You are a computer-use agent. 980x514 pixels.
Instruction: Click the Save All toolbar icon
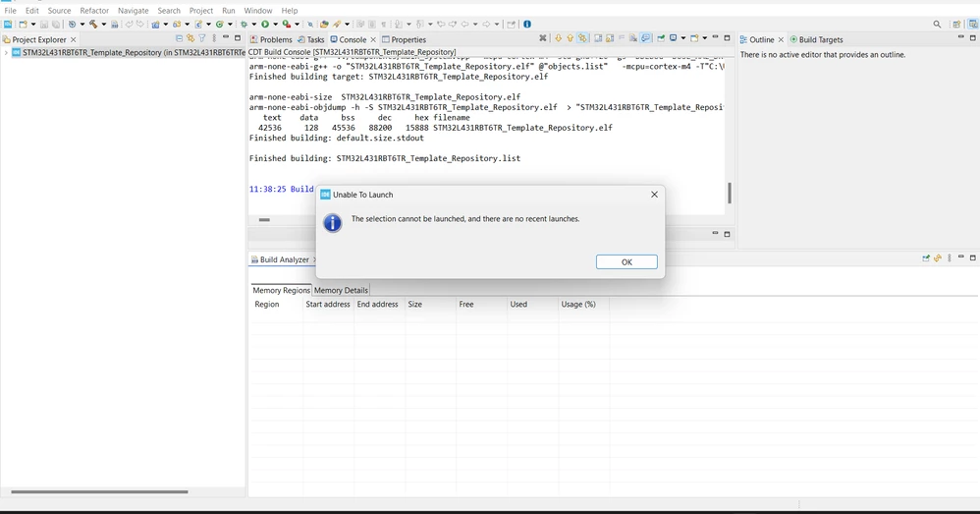56,25
